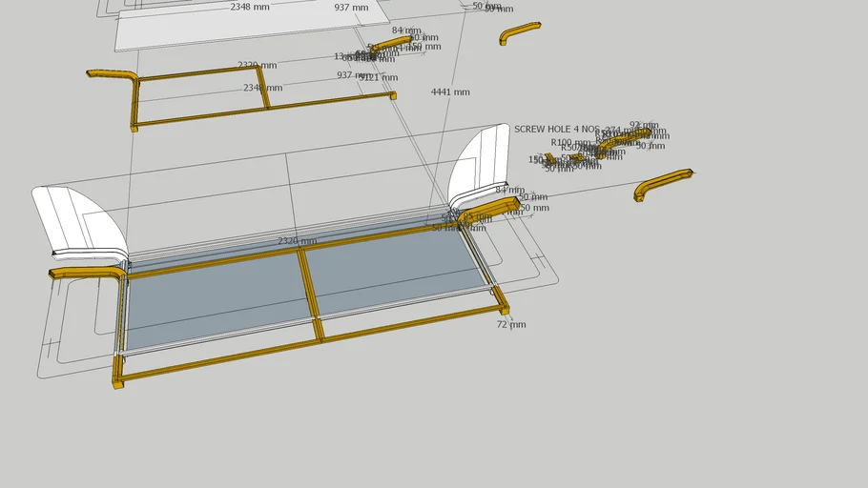Screen dimensions: 868x488
Task: Select the 2348 mm dimension at the top
Action: (249, 7)
